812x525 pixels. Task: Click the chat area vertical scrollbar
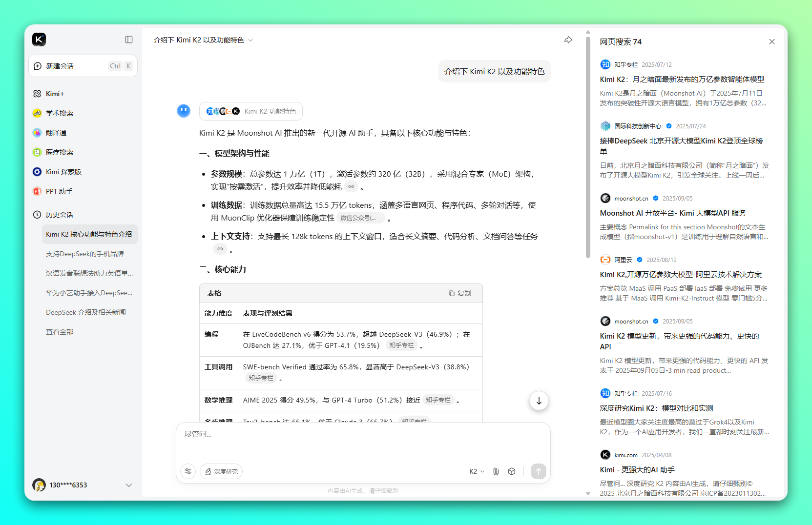click(x=588, y=146)
